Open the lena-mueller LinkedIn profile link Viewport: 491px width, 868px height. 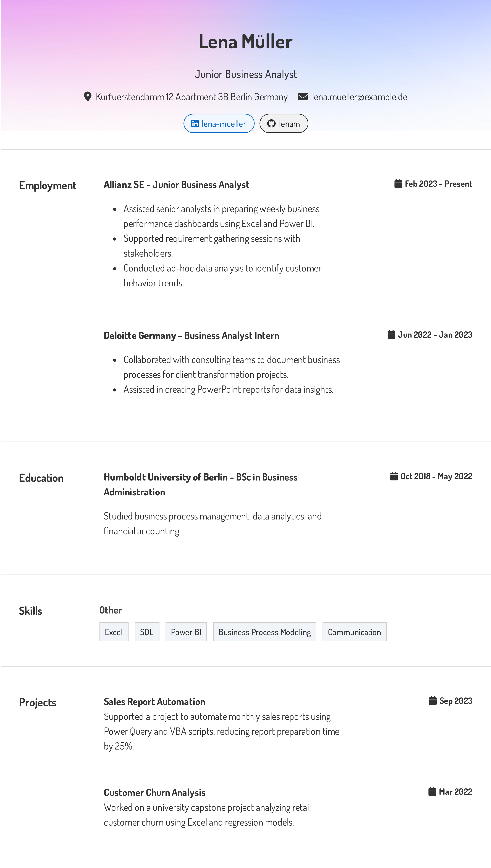223,124
